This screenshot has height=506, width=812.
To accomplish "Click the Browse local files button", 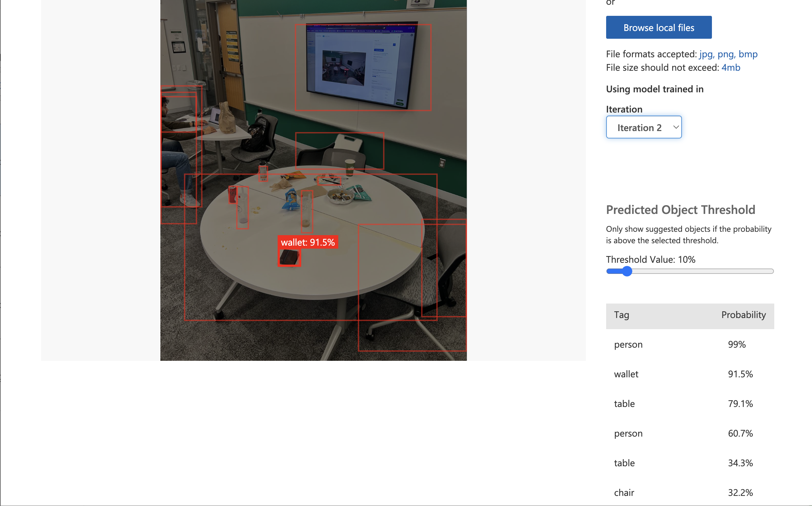I will 658,27.
